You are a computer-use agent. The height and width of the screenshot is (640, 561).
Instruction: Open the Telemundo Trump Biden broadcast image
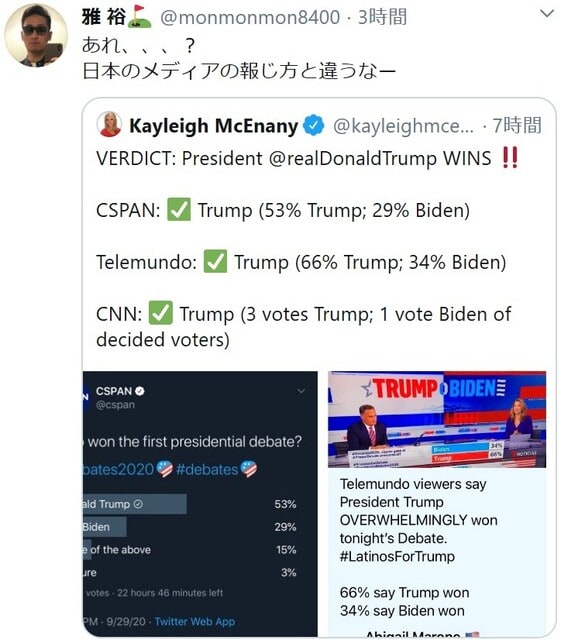click(x=437, y=419)
